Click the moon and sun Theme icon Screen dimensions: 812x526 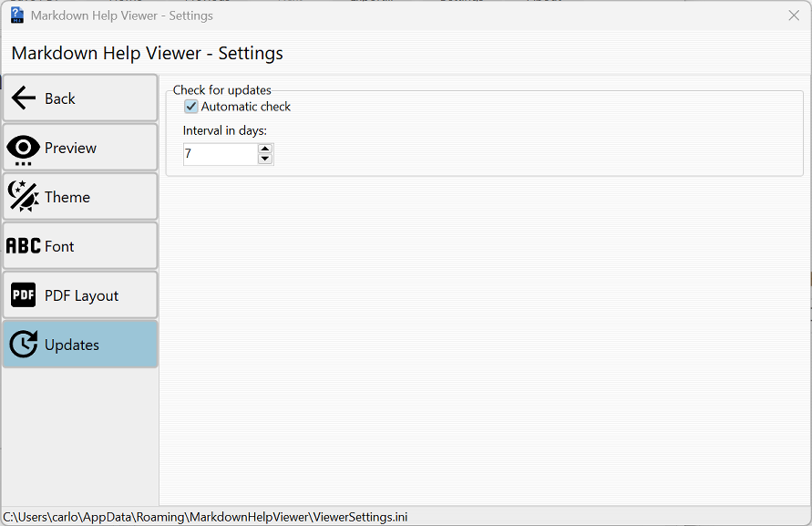[24, 197]
